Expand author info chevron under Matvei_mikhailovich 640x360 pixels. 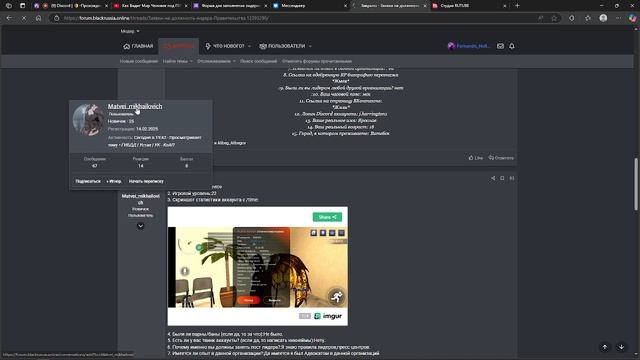click(x=140, y=226)
